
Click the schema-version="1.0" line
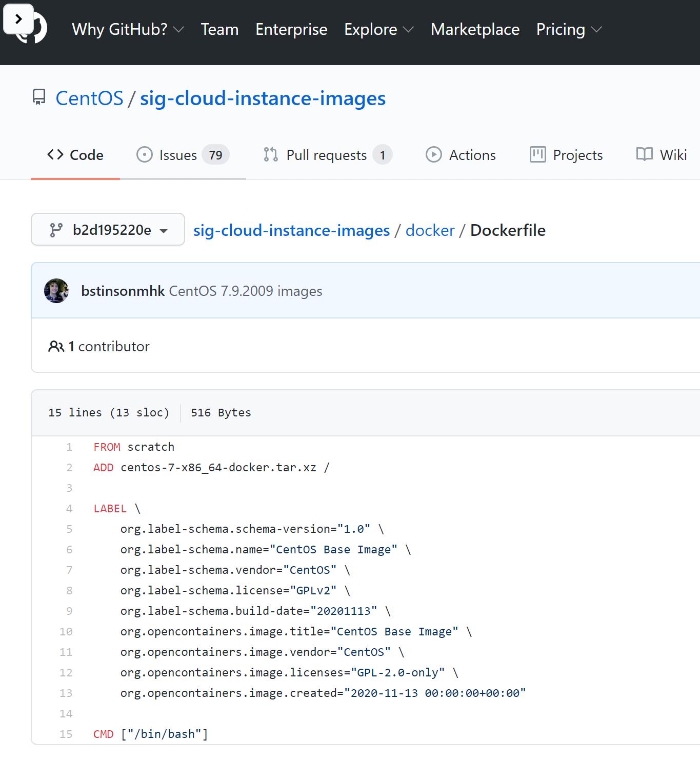click(252, 529)
